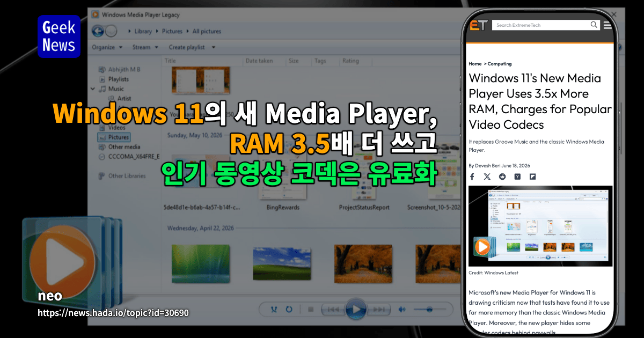Click the article headline on phone
Image resolution: width=644 pixels, height=338 pixels.
[x=540, y=101]
